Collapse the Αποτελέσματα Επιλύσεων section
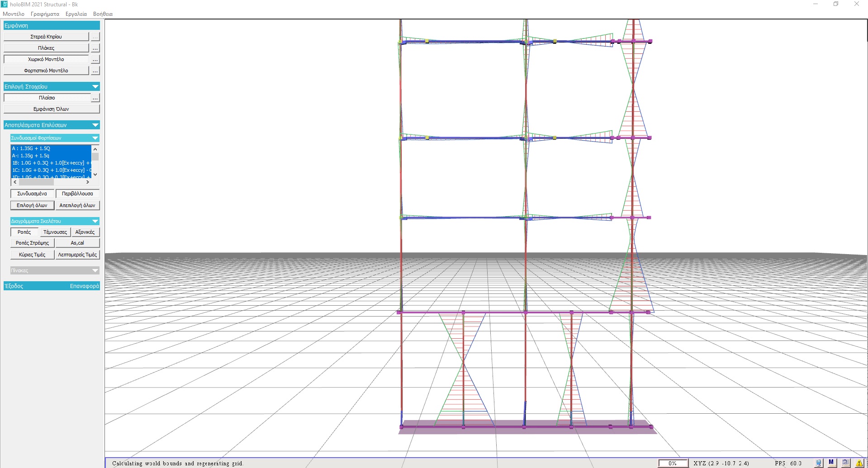Viewport: 868px width, 468px height. pos(95,125)
